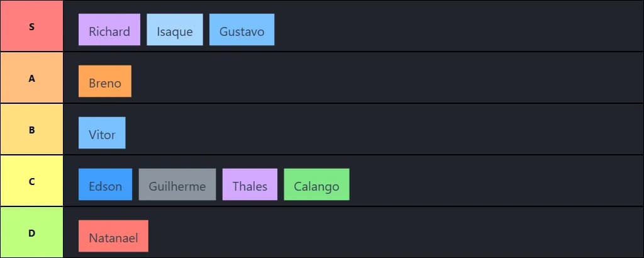Click the Richard card in S tier
644x258 pixels.
(109, 30)
